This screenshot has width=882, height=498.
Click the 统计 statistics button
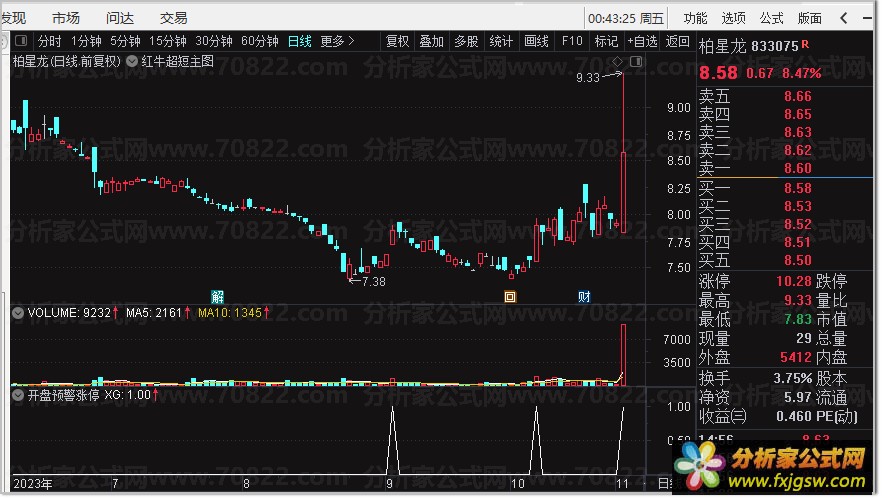coord(501,41)
